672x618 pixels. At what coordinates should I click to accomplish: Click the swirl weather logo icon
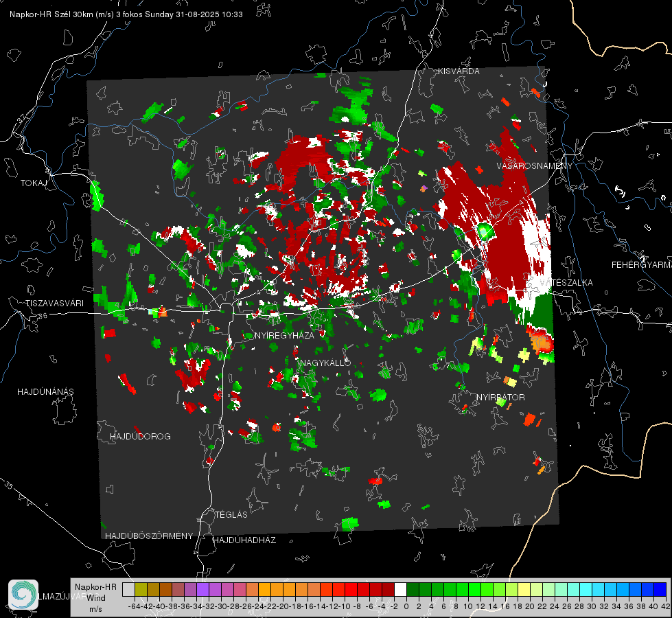pyautogui.click(x=23, y=595)
